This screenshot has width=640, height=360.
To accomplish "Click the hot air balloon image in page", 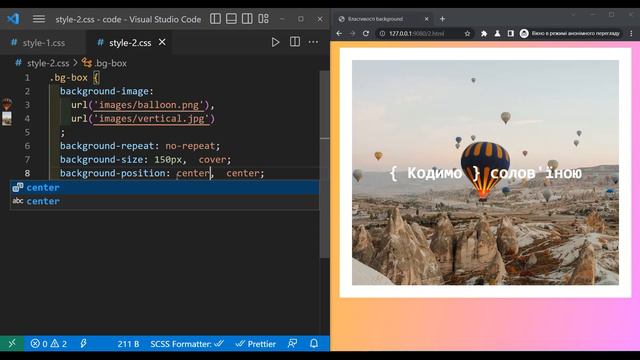I will tap(485, 170).
